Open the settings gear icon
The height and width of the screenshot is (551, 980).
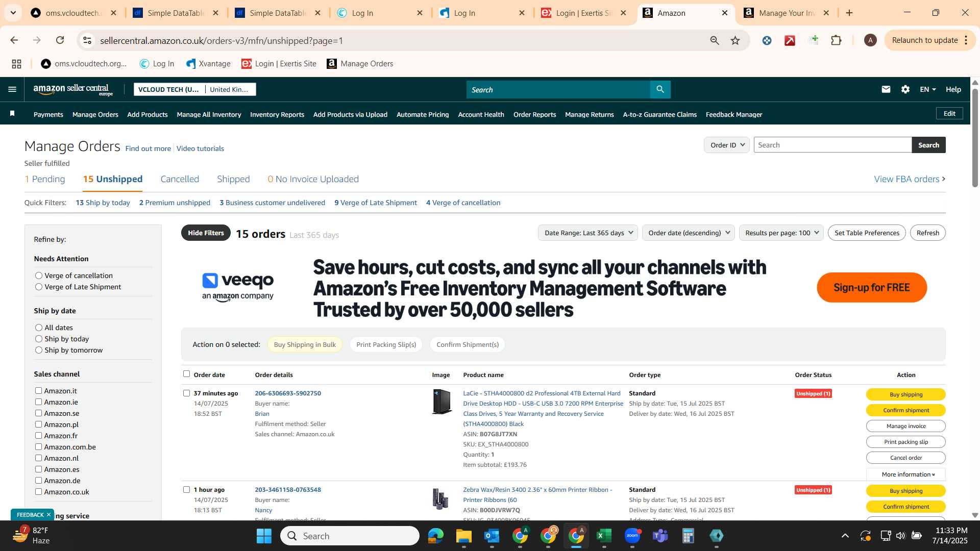click(x=905, y=89)
